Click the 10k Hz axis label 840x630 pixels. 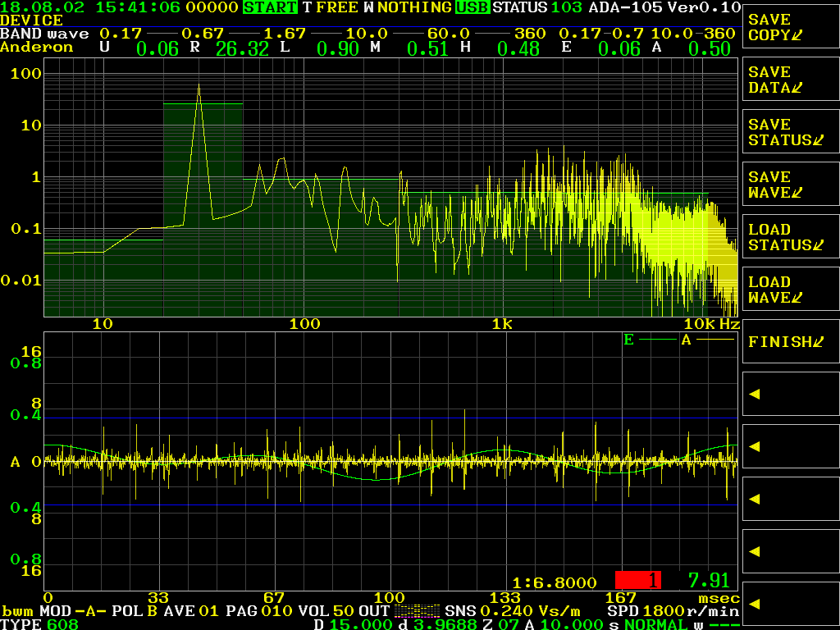(x=712, y=324)
